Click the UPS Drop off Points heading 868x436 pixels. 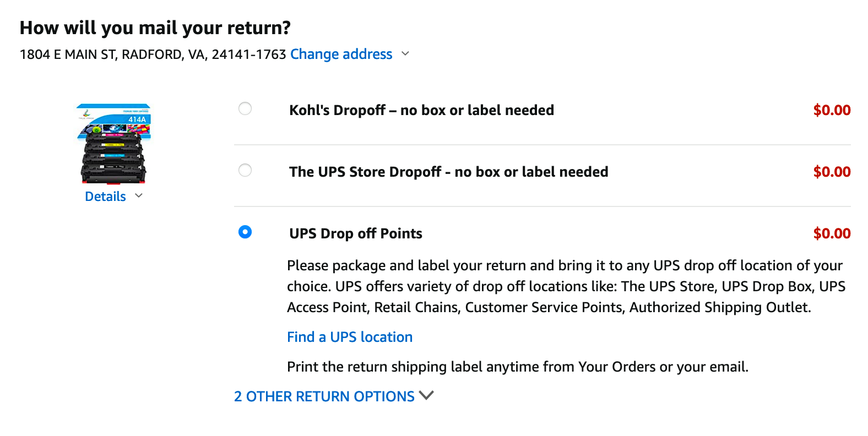356,233
